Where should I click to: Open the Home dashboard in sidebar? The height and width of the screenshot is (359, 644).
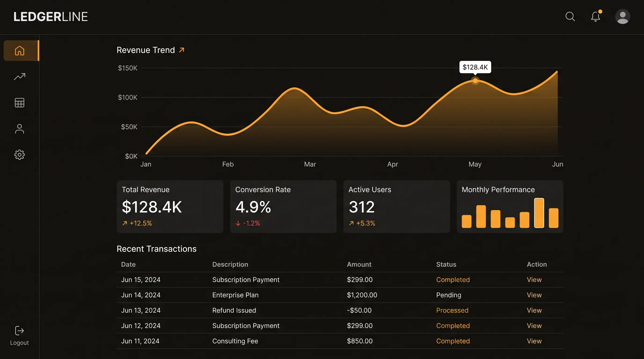click(x=21, y=51)
